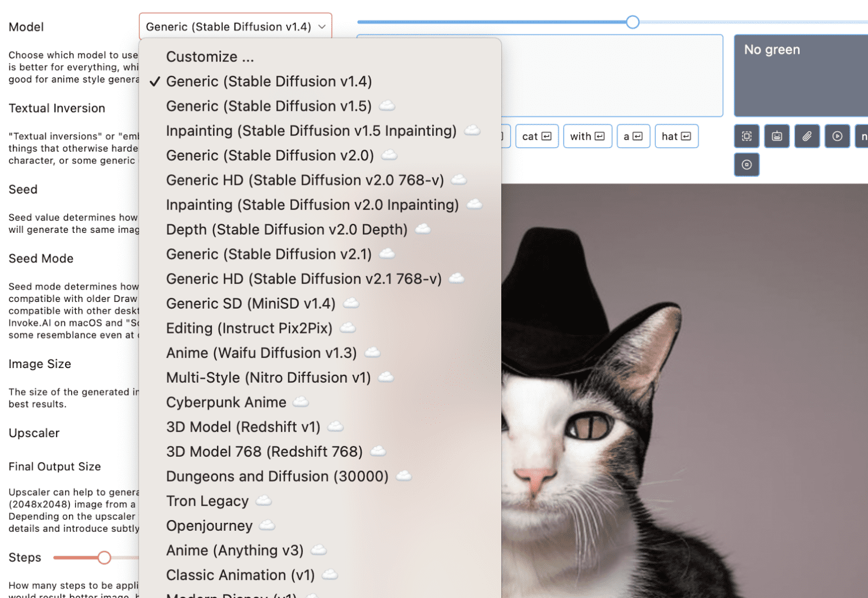Image resolution: width=868 pixels, height=598 pixels.
Task: Click the dashed selection frame icon
Action: (x=747, y=136)
